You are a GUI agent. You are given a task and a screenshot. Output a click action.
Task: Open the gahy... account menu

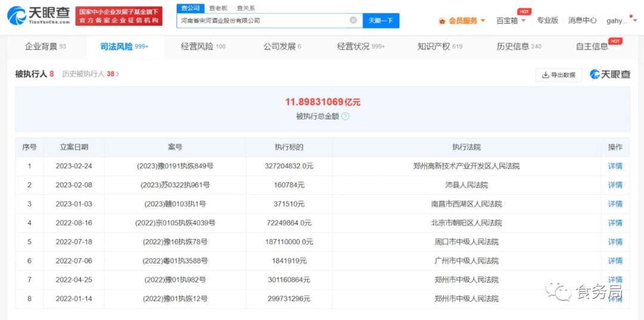coord(621,20)
